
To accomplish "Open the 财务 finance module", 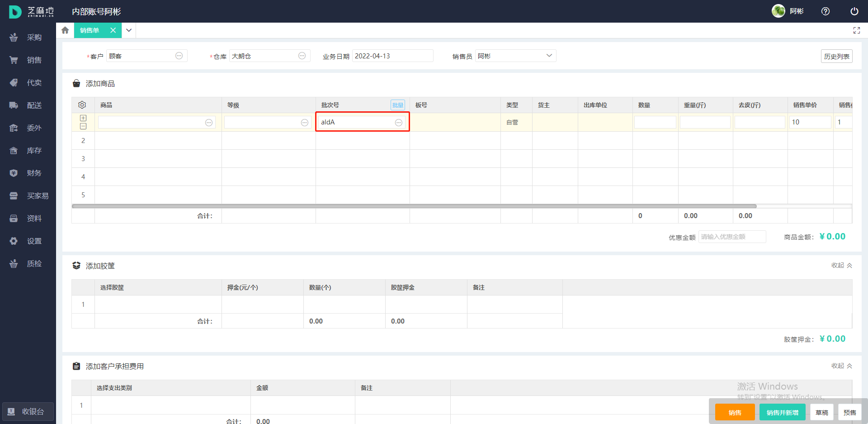I will pyautogui.click(x=28, y=173).
